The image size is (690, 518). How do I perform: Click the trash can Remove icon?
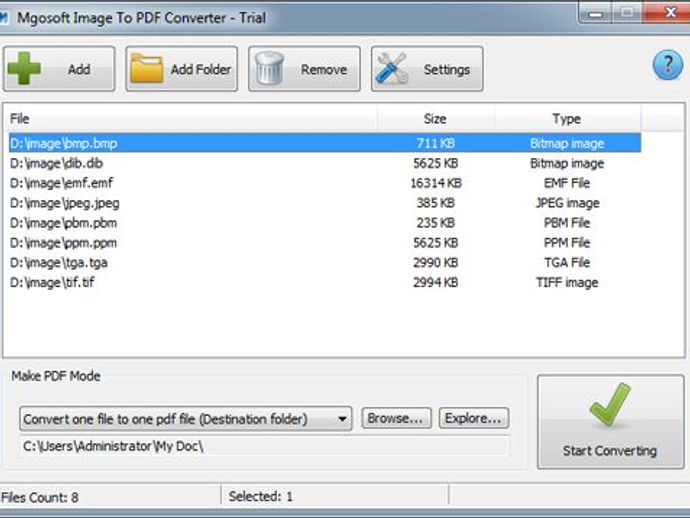(269, 68)
